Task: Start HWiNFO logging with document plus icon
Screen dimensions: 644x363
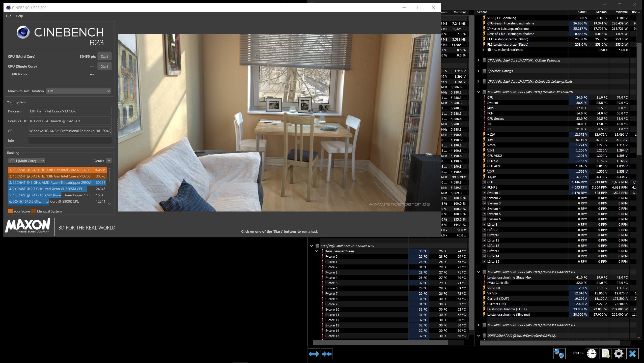Action: tap(605, 354)
